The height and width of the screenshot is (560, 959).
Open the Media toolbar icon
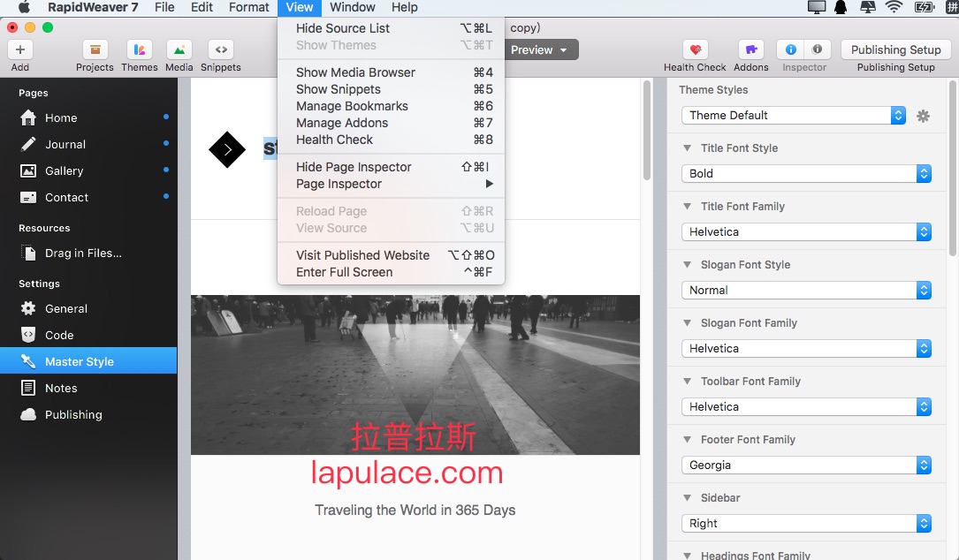pyautogui.click(x=179, y=49)
